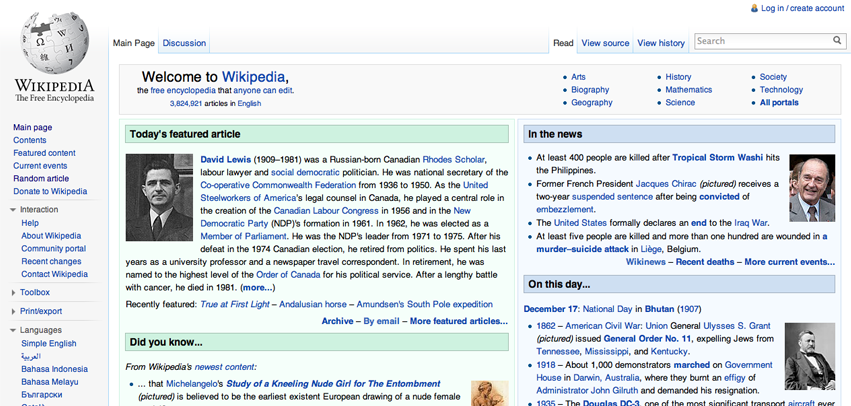Open the Technology portal link
This screenshot has height=406, width=851.
coord(781,90)
